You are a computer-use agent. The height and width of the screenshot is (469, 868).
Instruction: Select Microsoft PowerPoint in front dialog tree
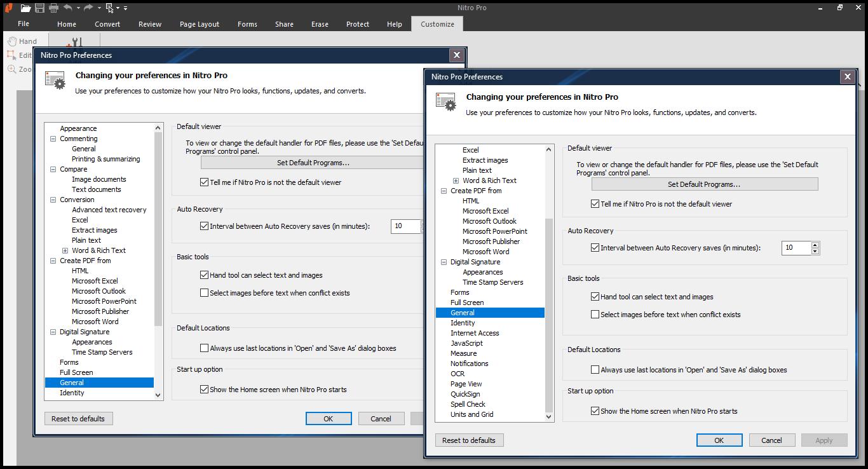[495, 231]
